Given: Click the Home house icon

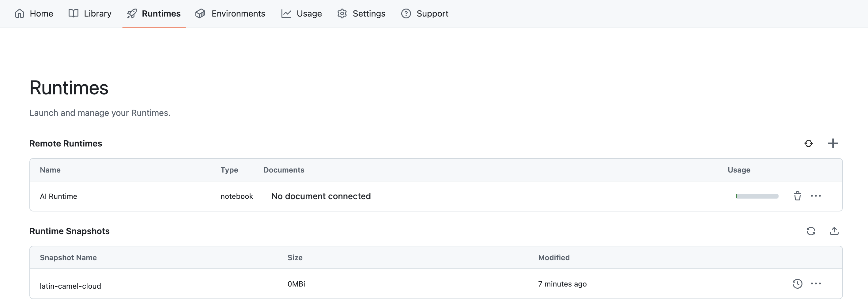Looking at the screenshot, I should [20, 13].
